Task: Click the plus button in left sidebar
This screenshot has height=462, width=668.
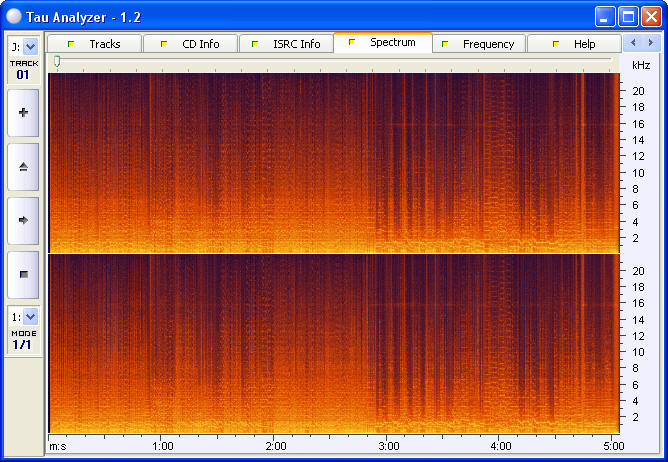Action: click(23, 113)
